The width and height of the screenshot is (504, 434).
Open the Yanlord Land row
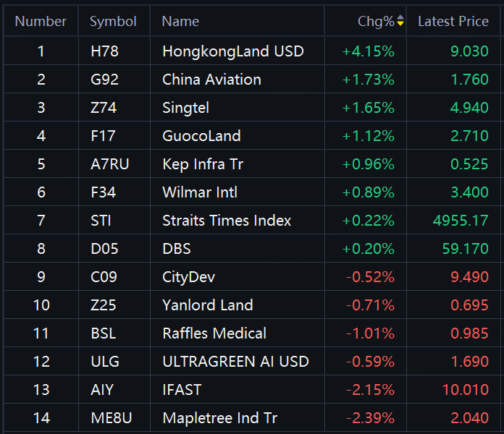208,305
